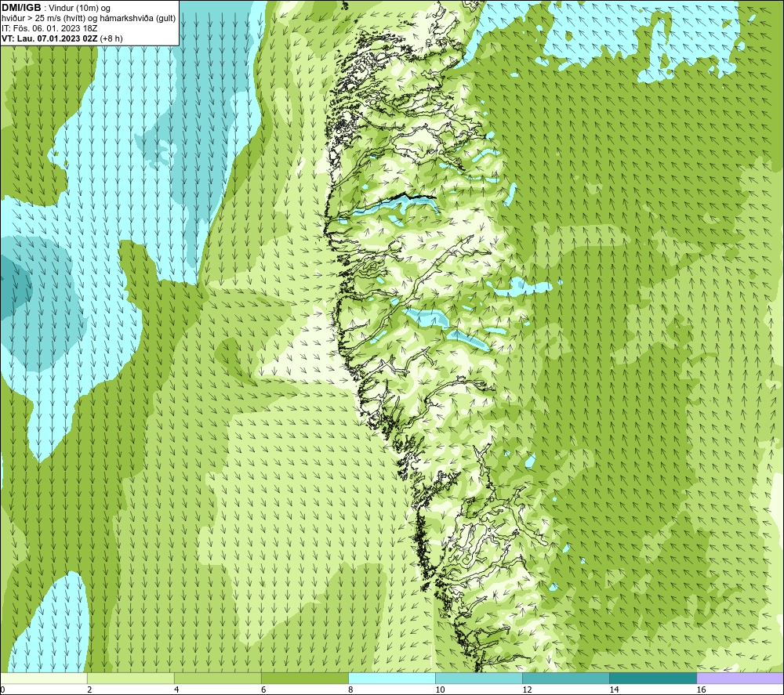Click the DMI/IGB title text

21,8
